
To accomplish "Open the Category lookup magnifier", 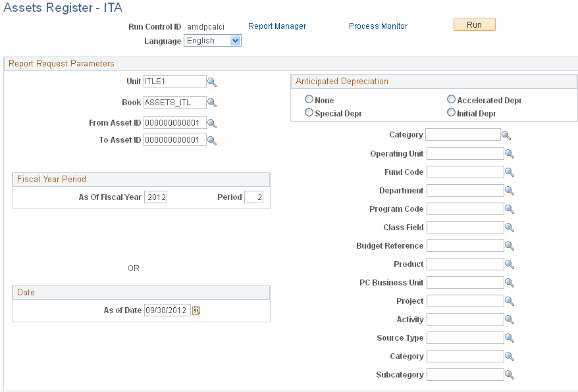I will (x=506, y=135).
